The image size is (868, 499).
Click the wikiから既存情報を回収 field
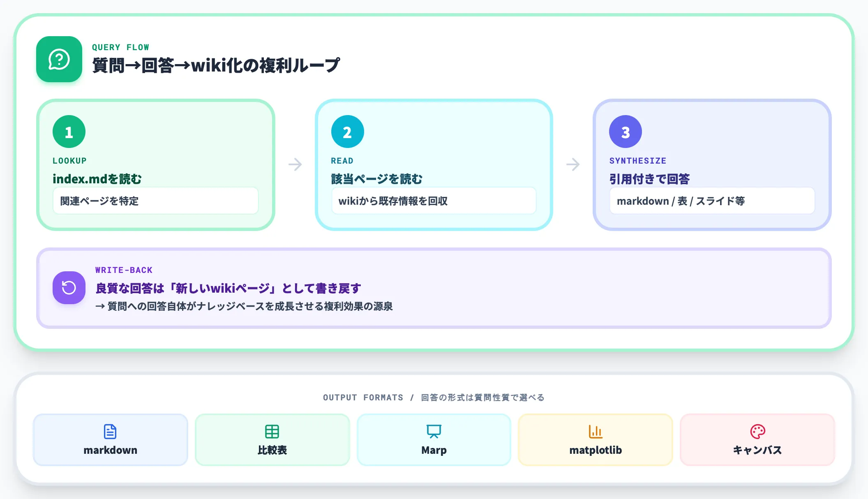434,201
